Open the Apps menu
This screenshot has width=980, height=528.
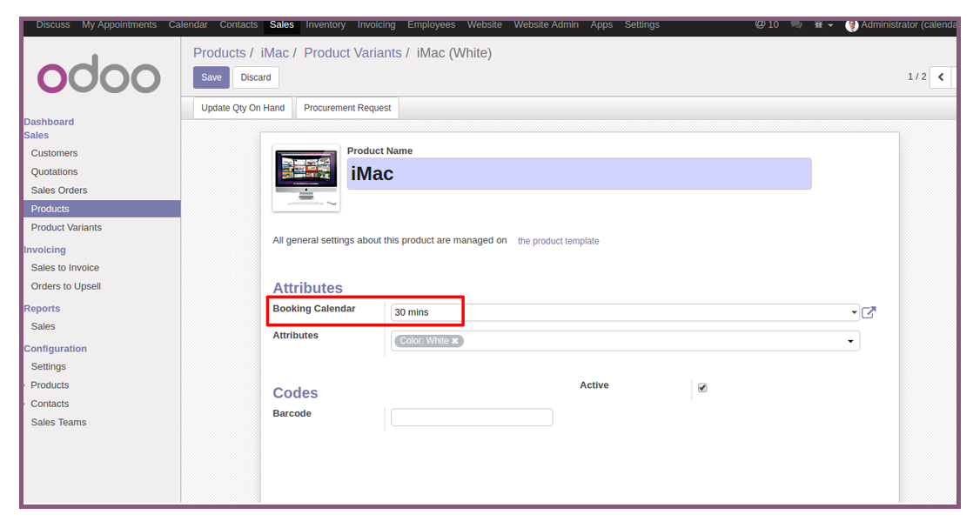[x=601, y=24]
